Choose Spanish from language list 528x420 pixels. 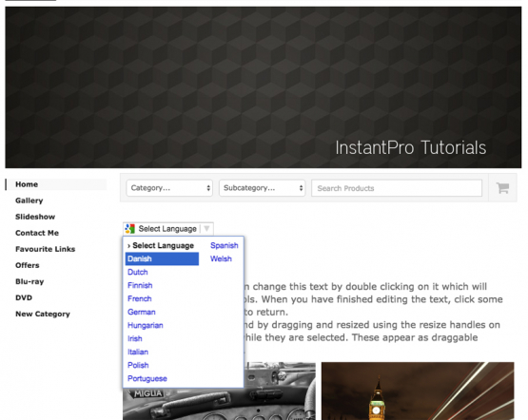(225, 245)
